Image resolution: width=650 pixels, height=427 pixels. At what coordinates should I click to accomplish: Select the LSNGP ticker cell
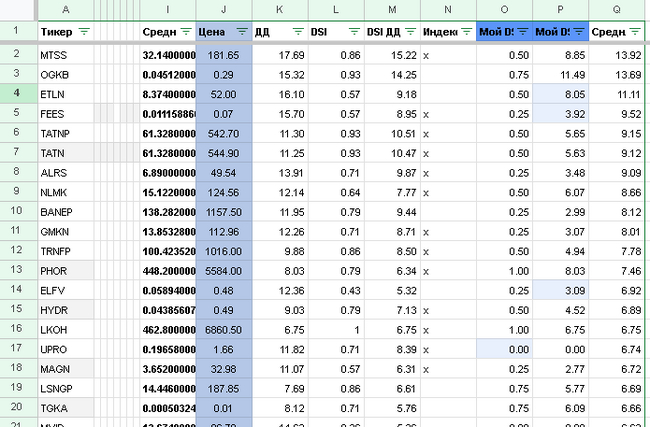(x=66, y=388)
